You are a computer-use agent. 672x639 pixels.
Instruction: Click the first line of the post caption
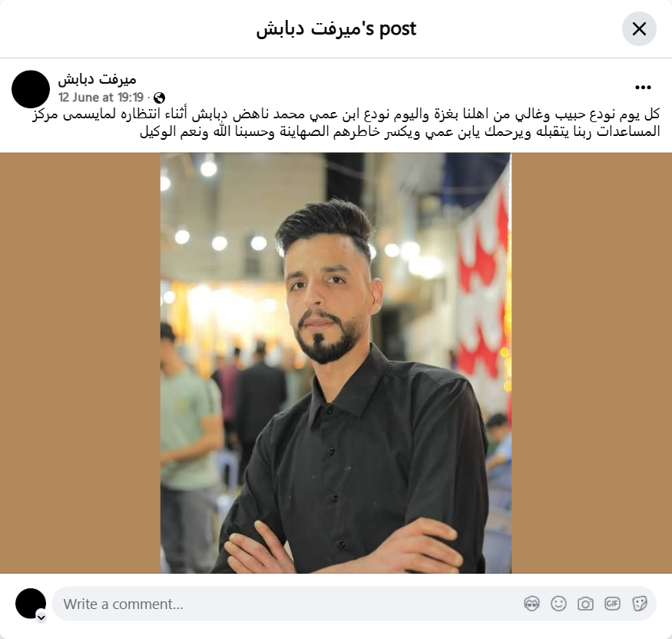[346, 114]
